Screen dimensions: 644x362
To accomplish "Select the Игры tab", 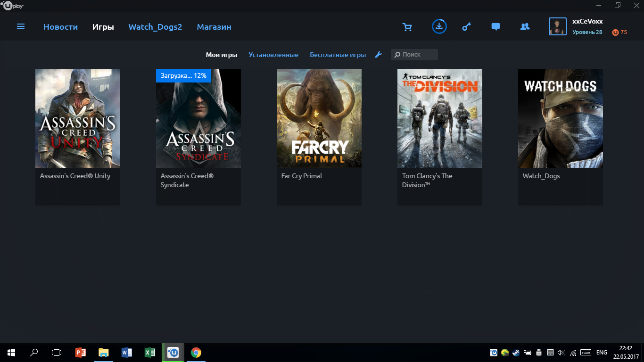I will [x=103, y=27].
